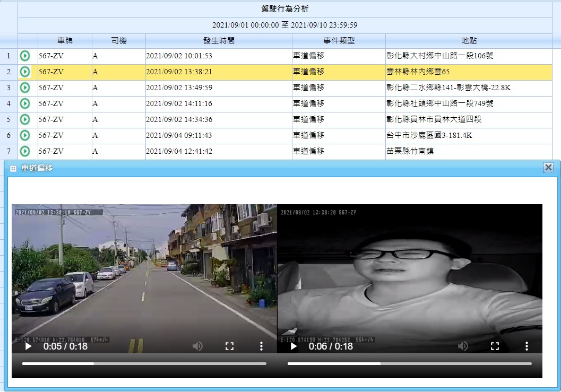
Task: Seek within the driver camera video progress bar
Action: click(x=410, y=363)
